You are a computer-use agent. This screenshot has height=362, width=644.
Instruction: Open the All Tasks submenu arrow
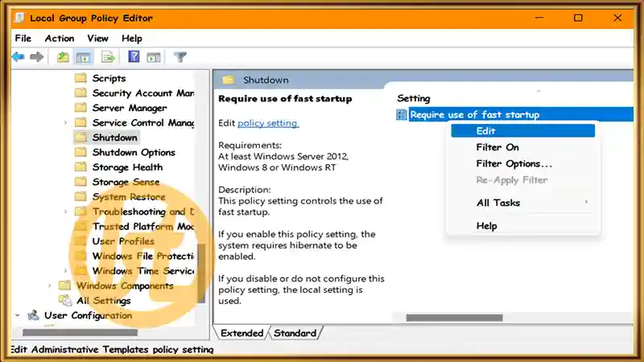pyautogui.click(x=586, y=202)
